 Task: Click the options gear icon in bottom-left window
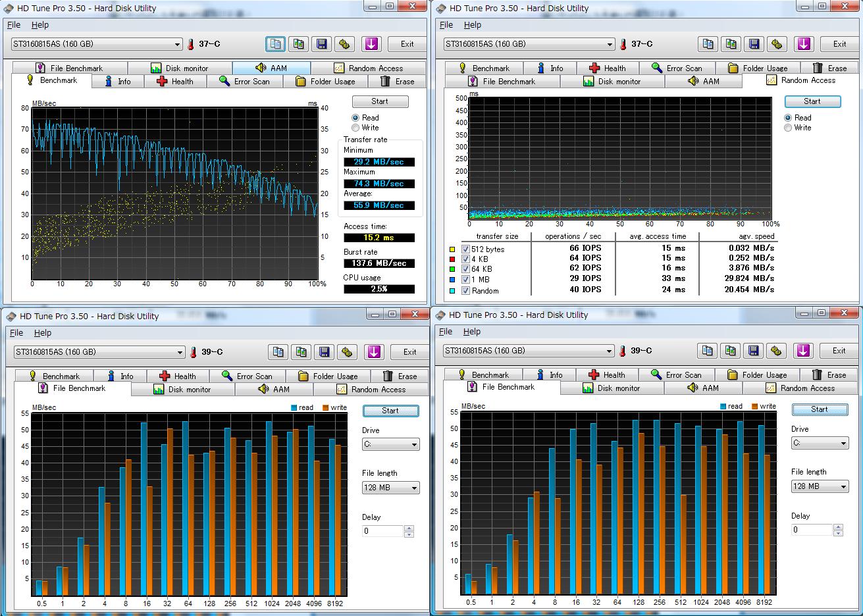pyautogui.click(x=348, y=352)
